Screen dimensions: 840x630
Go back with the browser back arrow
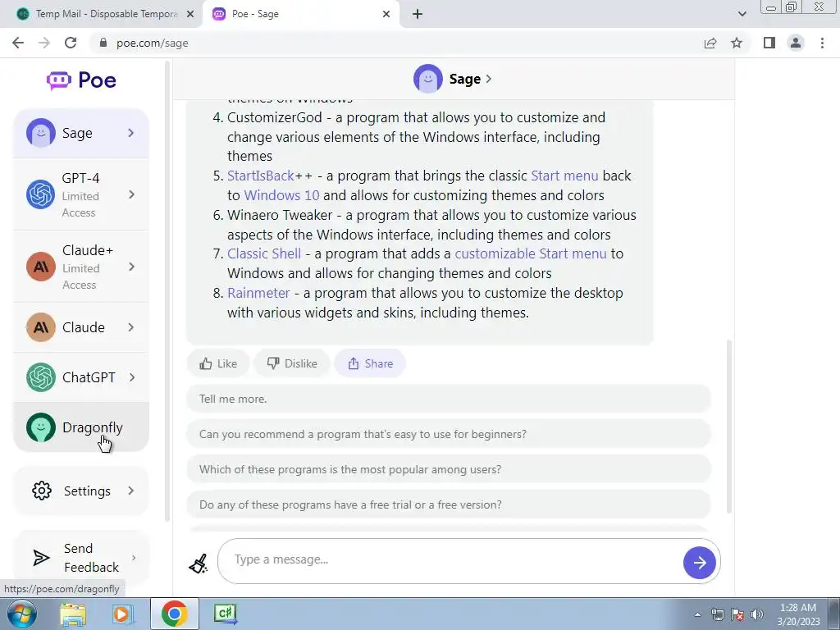(x=18, y=43)
